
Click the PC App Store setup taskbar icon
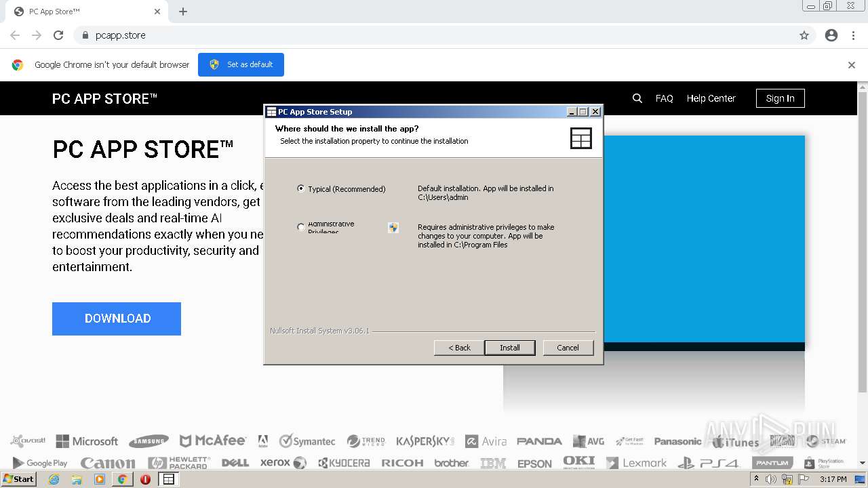click(168, 479)
